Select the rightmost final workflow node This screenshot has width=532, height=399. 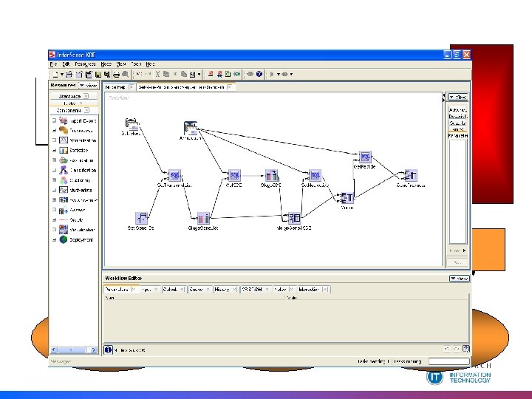click(x=411, y=175)
